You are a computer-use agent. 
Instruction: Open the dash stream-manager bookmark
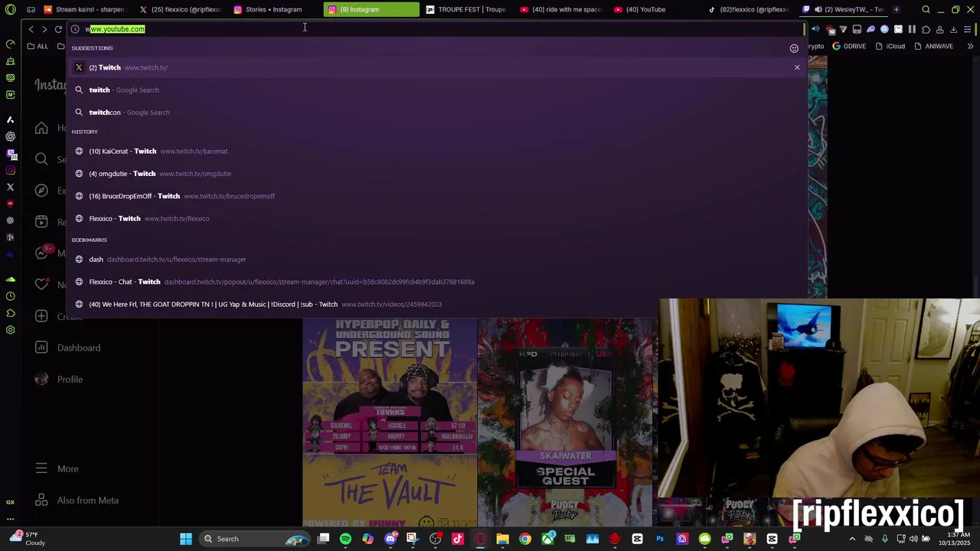(436, 259)
